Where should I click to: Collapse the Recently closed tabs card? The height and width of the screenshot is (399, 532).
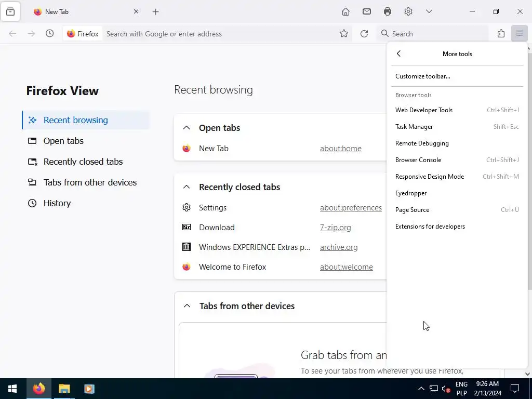pos(187,187)
